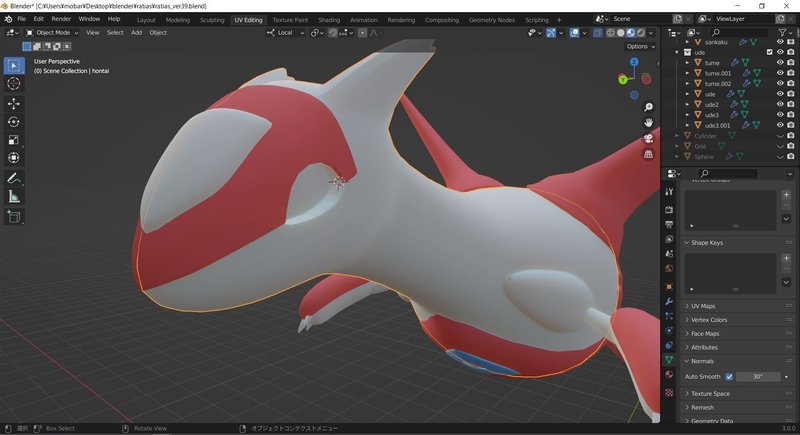Open the outliner filter dropdown
This screenshot has width=800, height=435.
point(785,33)
